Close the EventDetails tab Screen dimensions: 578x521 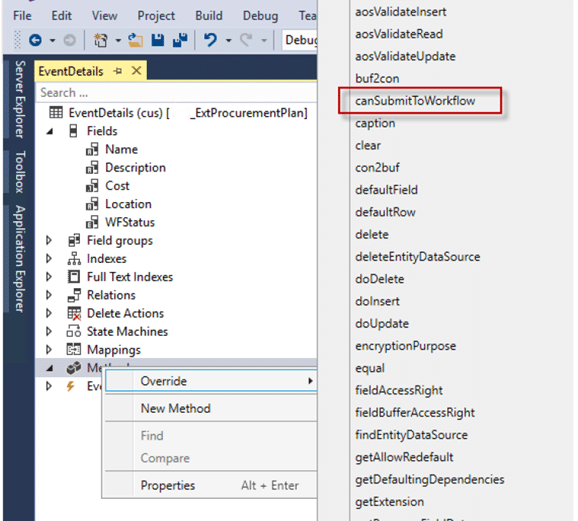(x=136, y=70)
